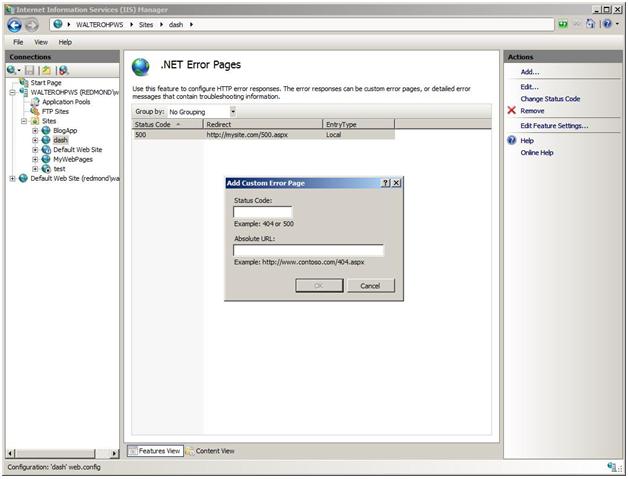The height and width of the screenshot is (479, 628).
Task: Click the grayed Stop icon beside Refresh
Action: pyautogui.click(x=577, y=24)
